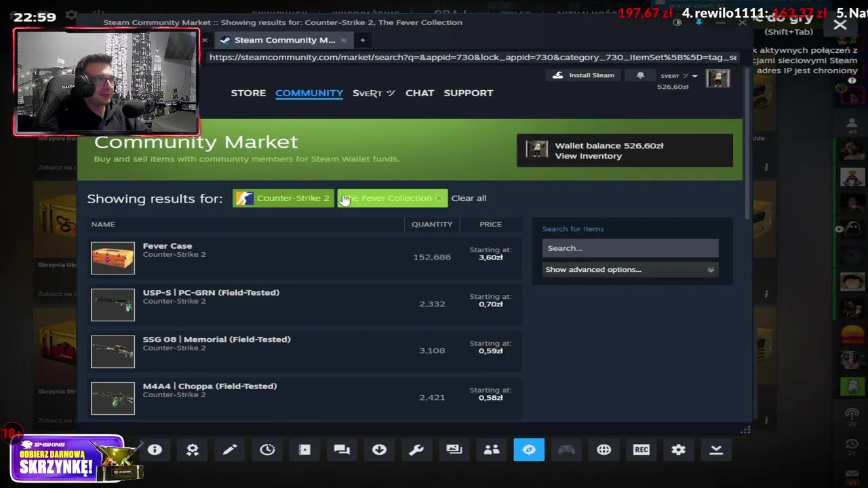Expand Show advanced options
Viewport: 868px width, 488px height.
click(x=629, y=270)
